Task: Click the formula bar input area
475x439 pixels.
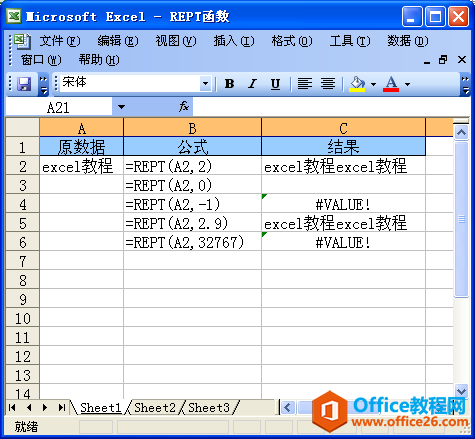Action: [x=331, y=107]
